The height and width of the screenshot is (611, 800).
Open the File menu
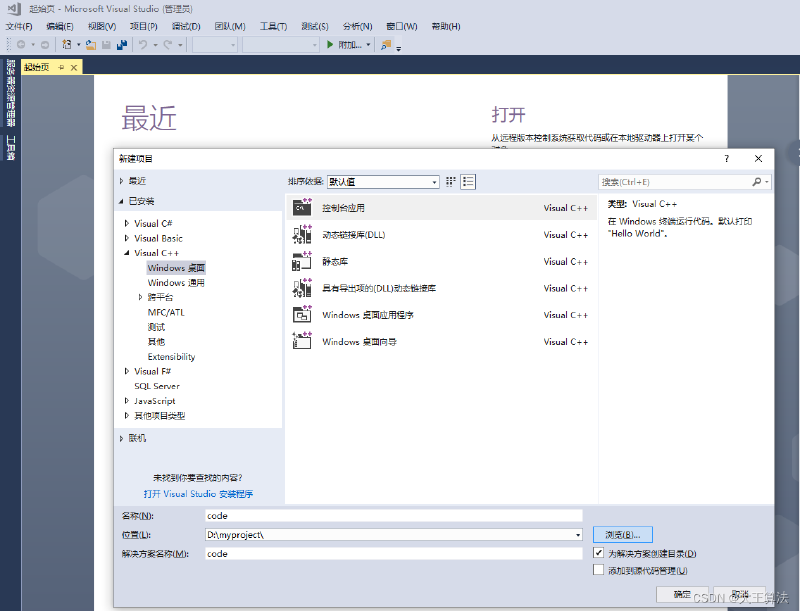pos(19,27)
